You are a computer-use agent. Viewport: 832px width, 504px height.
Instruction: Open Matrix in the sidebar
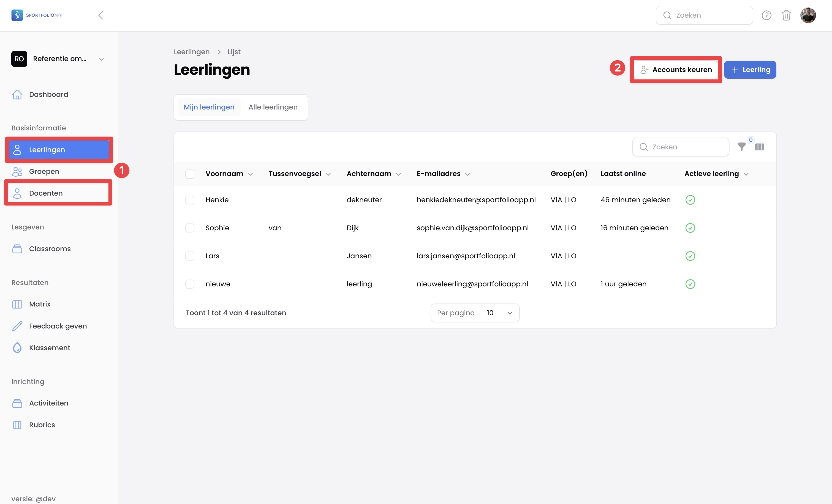[39, 304]
